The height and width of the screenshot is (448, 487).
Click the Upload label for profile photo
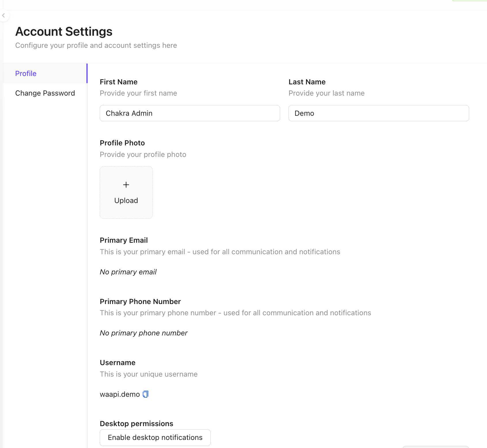pos(126,200)
